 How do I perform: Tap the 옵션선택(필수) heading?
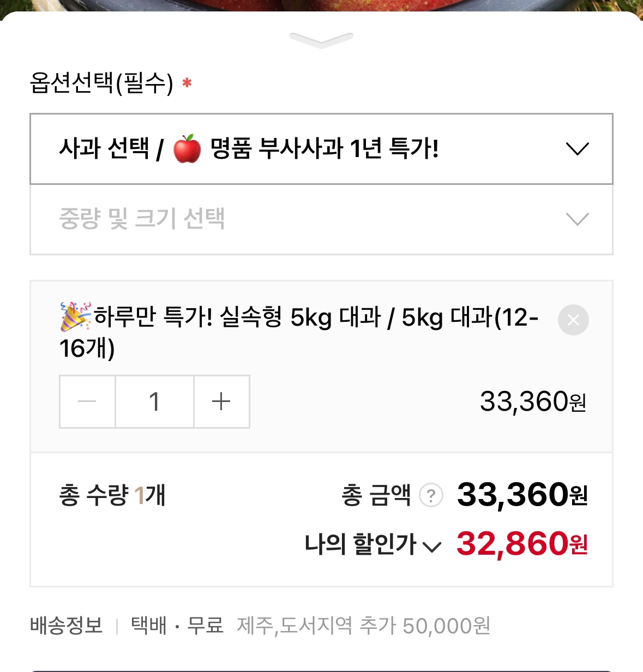101,83
